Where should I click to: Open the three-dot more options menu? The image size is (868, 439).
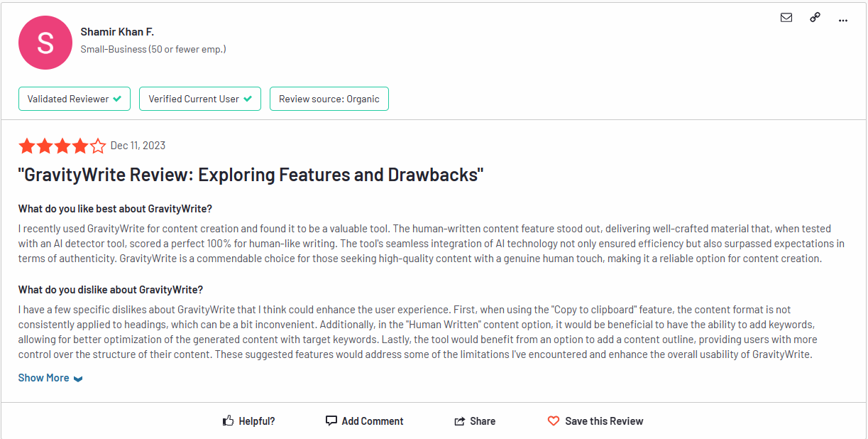coord(843,20)
